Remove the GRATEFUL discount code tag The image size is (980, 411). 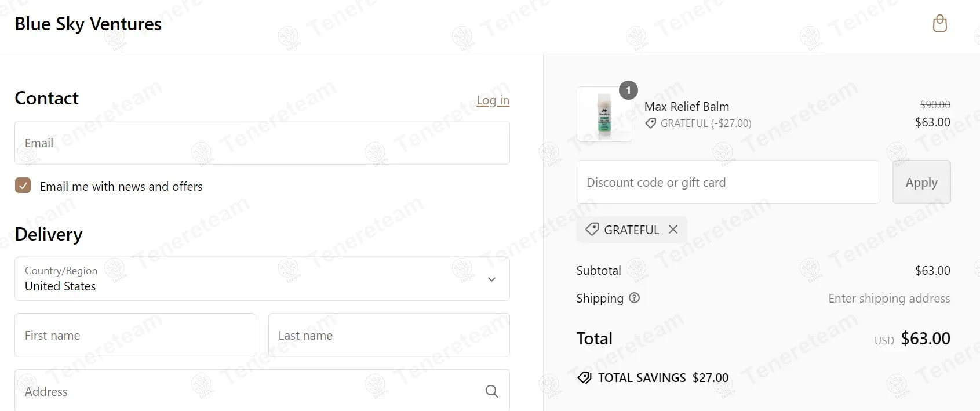click(x=673, y=230)
